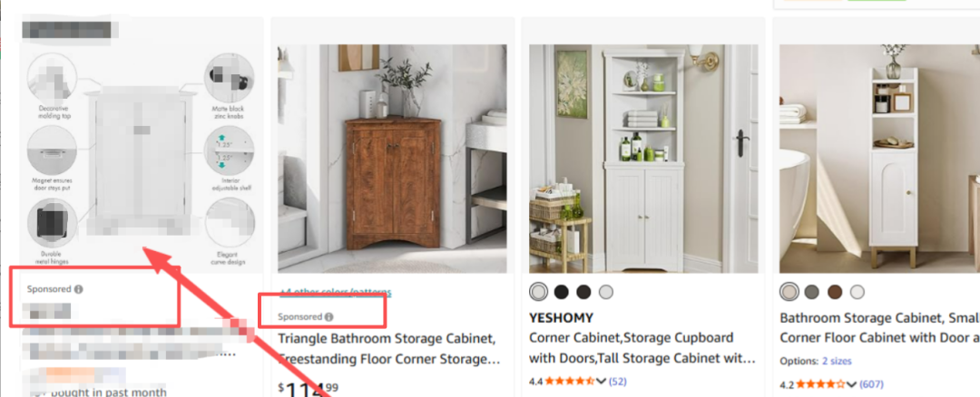Viewport: 980px width, 397px height.
Task: Open the (52) reviews count link
Action: [618, 381]
